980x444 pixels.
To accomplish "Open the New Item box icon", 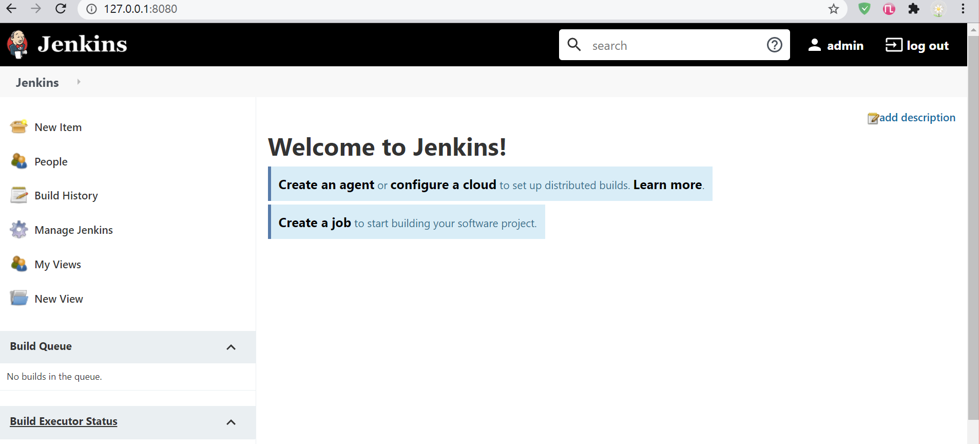I will point(19,126).
